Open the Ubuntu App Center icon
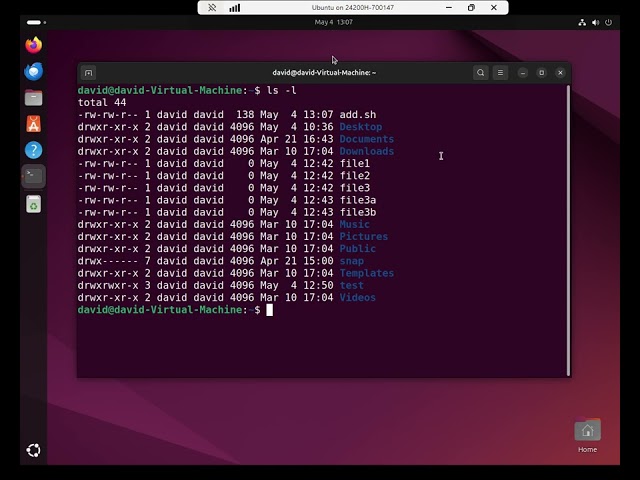This screenshot has height=480, width=640. click(33, 124)
